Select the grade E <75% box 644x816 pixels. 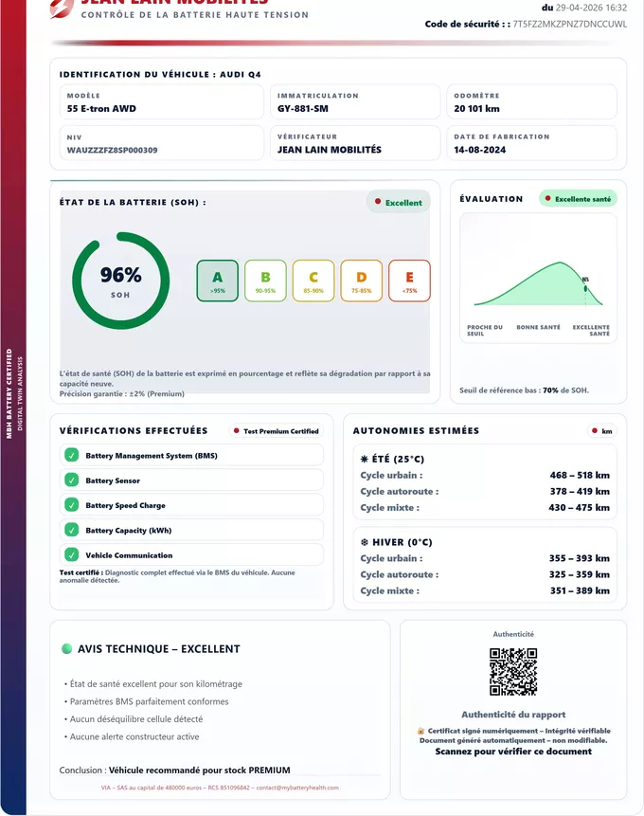pos(409,281)
